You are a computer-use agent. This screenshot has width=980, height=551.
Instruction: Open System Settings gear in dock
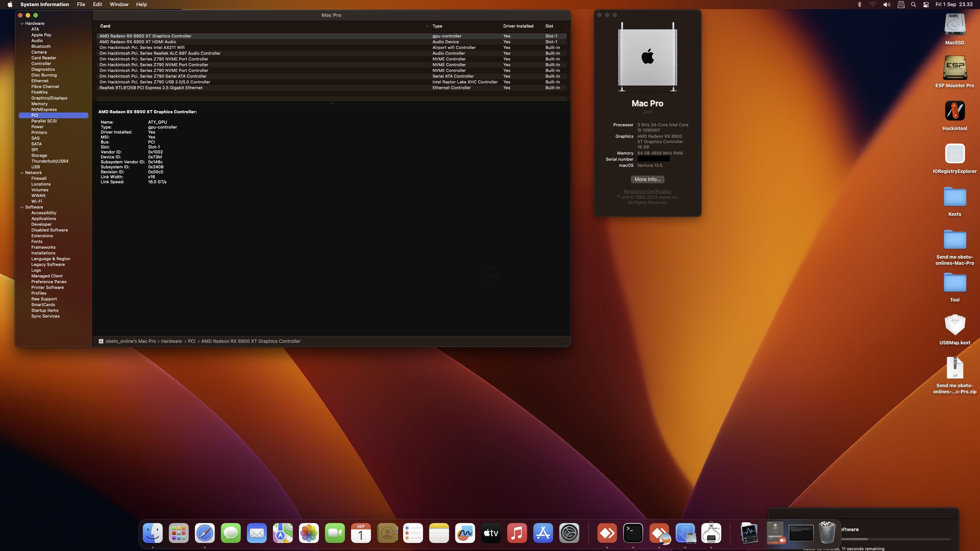point(569,533)
